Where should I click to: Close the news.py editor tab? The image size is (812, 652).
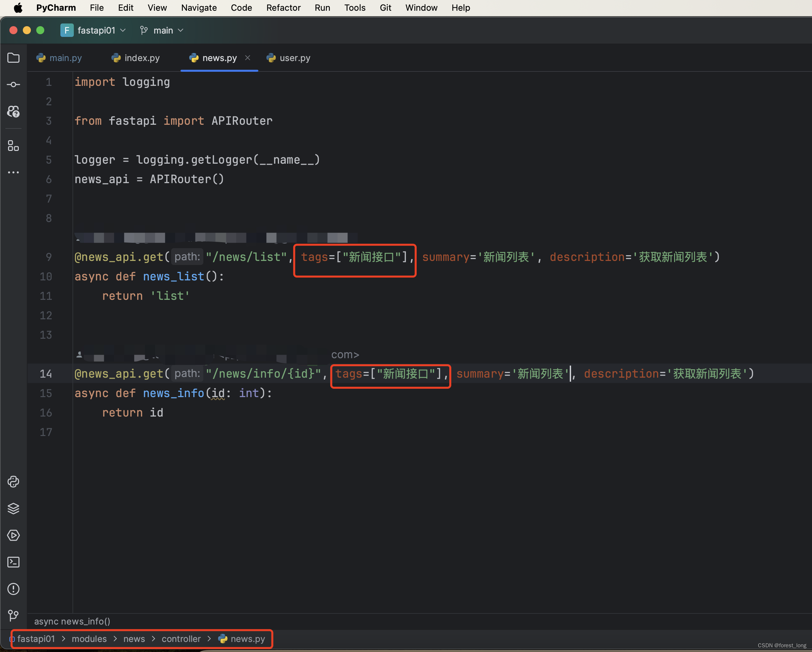click(x=248, y=58)
